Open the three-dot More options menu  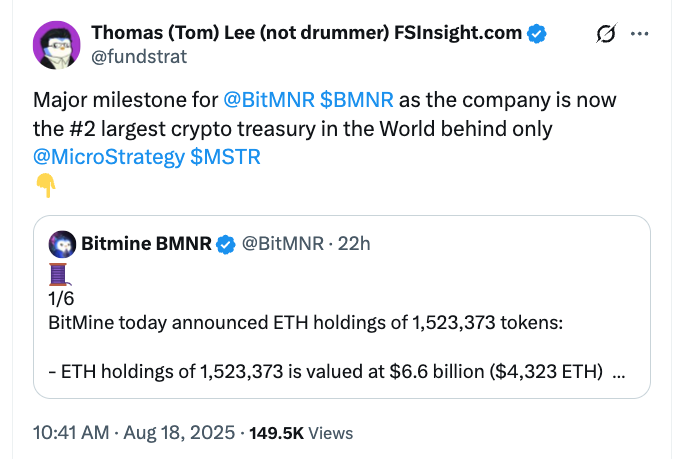640,35
